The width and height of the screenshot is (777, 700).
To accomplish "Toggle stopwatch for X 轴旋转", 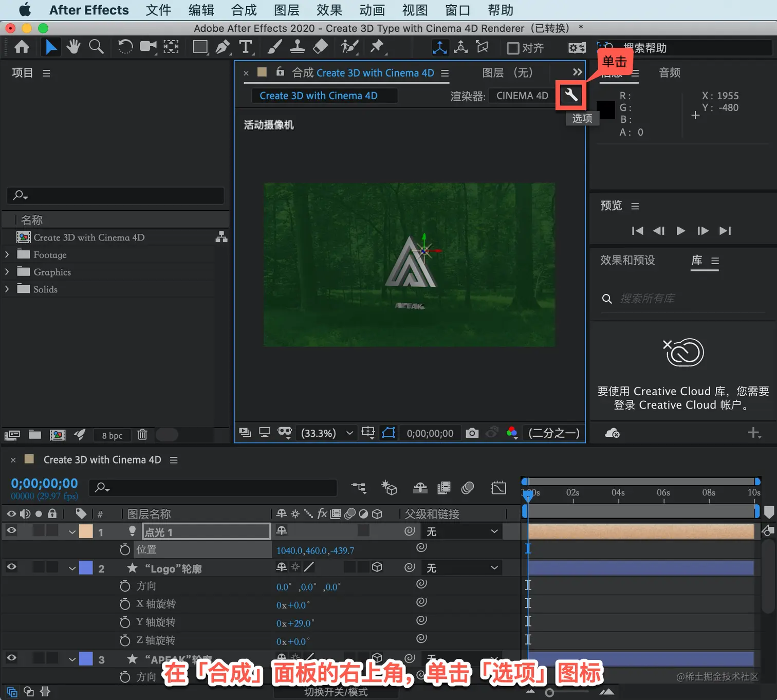I will (125, 604).
